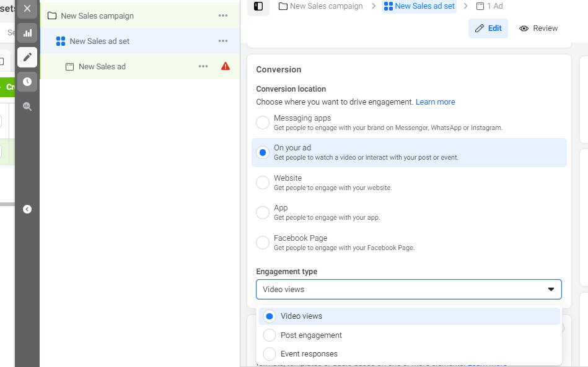The height and width of the screenshot is (367, 588).
Task: Click the Edit button
Action: coord(488,28)
